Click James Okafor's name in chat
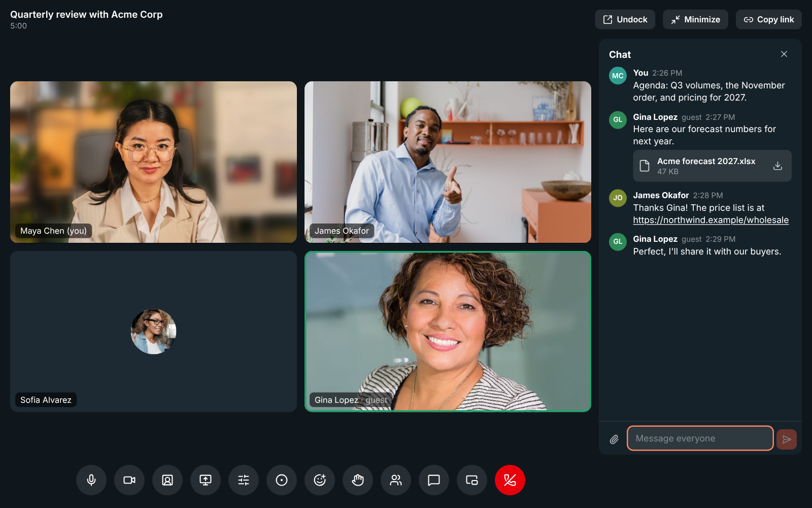Viewport: 812px width, 508px height. (661, 195)
